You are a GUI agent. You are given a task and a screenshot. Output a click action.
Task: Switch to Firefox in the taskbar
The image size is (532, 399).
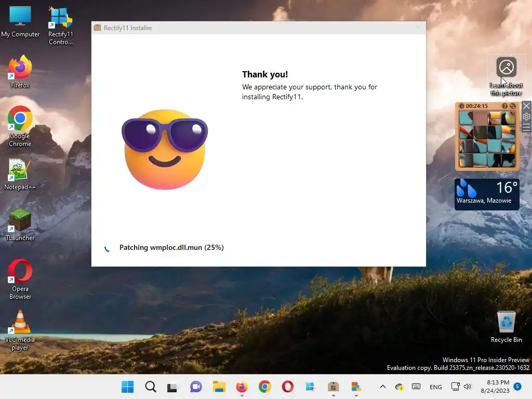click(242, 387)
